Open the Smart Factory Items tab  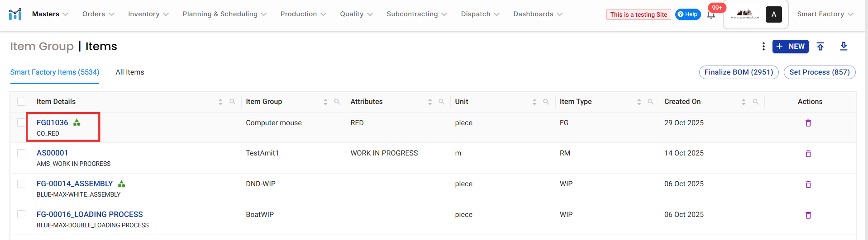click(x=55, y=72)
